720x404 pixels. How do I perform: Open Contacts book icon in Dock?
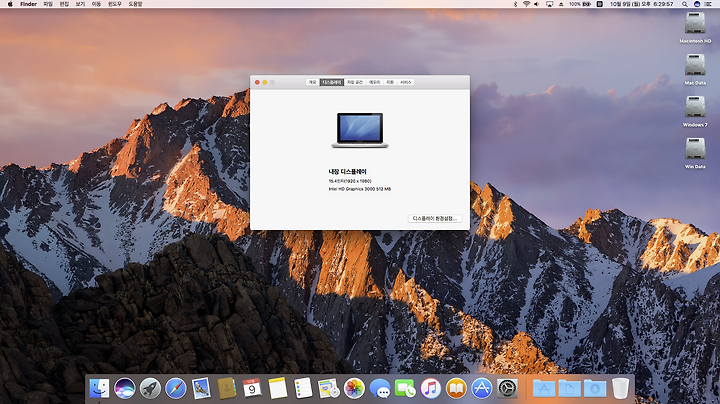pyautogui.click(x=227, y=388)
